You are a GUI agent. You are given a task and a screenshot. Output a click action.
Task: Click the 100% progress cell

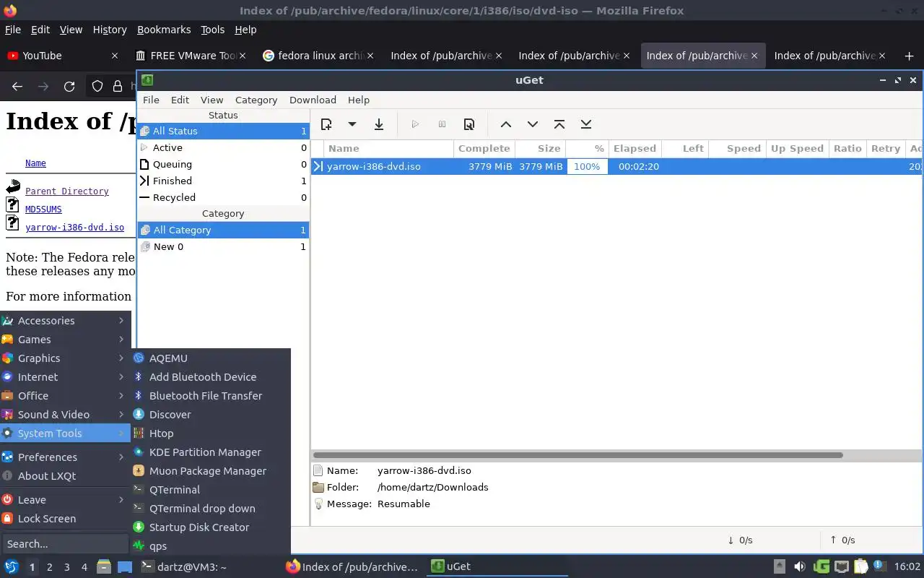tap(587, 166)
